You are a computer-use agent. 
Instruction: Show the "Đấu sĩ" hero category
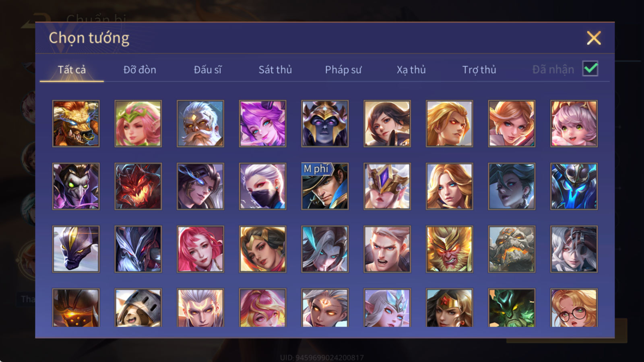pyautogui.click(x=208, y=70)
